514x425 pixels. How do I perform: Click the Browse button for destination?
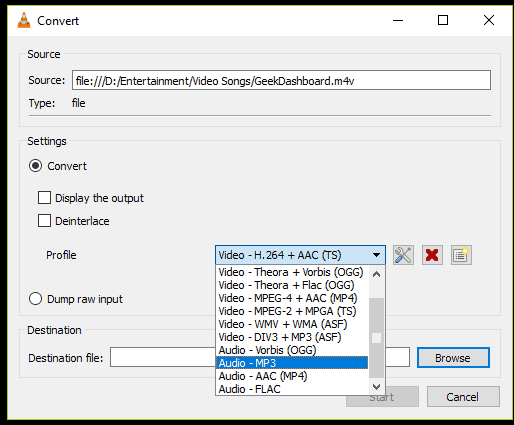point(453,358)
